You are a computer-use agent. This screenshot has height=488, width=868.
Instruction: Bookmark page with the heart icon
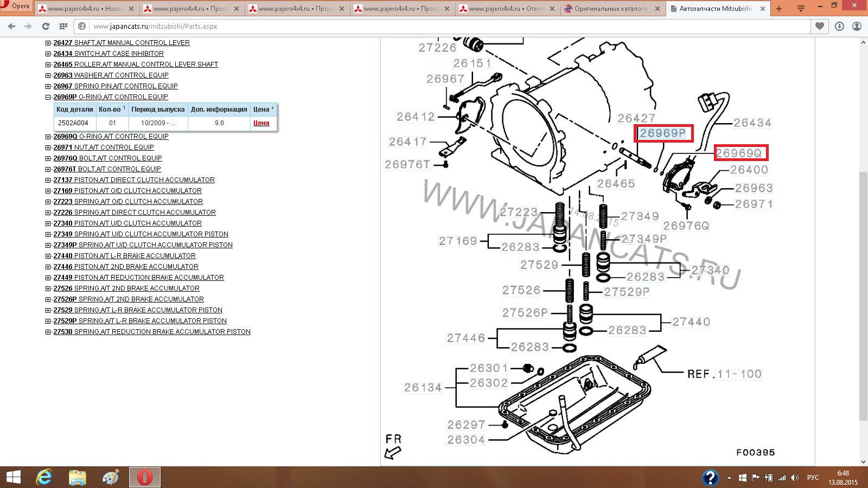click(x=819, y=26)
